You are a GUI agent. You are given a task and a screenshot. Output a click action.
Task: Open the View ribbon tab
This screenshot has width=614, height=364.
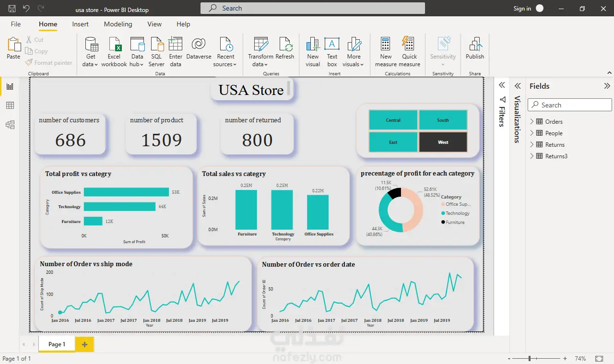point(154,24)
